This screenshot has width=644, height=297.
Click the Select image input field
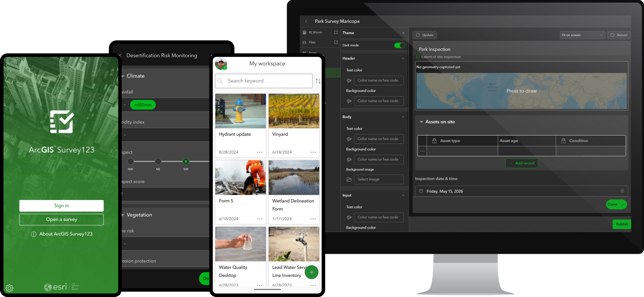[x=379, y=179]
